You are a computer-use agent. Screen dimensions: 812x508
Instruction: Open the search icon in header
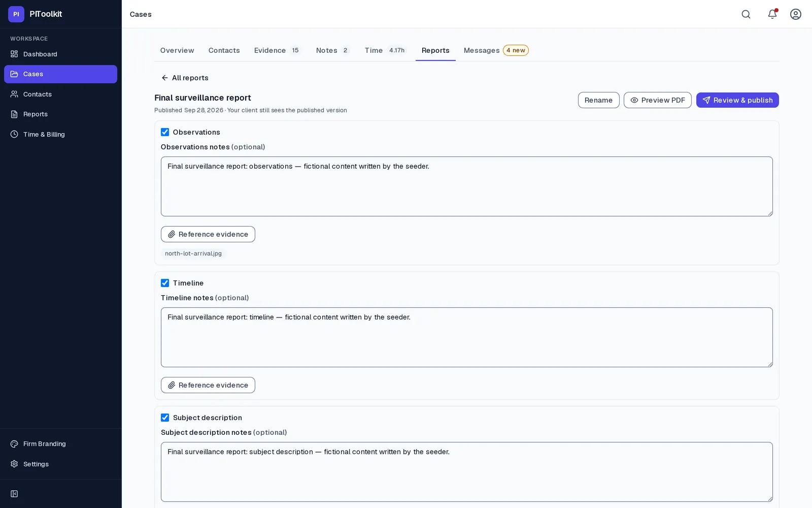(x=746, y=14)
